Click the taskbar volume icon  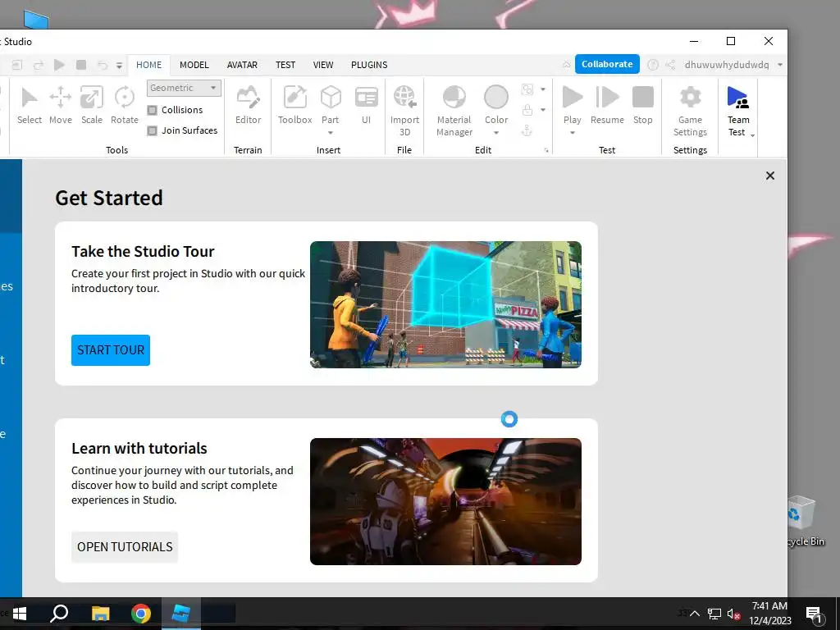[733, 614]
